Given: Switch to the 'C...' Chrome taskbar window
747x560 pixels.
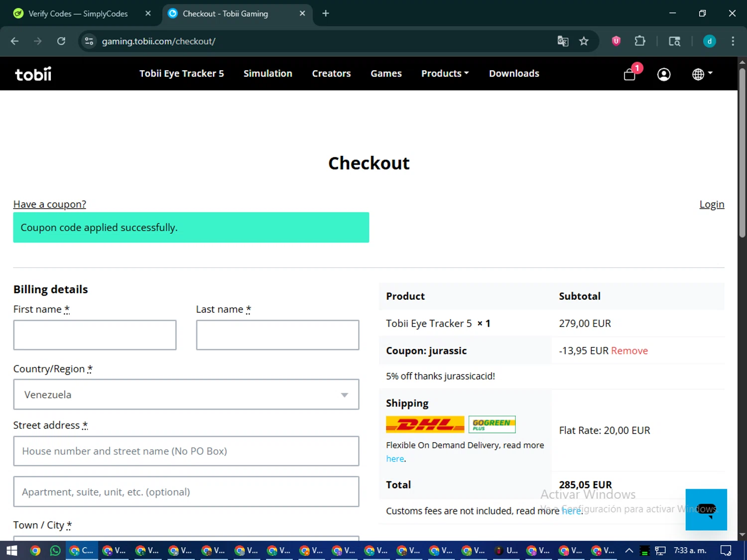Looking at the screenshot, I should (x=82, y=551).
